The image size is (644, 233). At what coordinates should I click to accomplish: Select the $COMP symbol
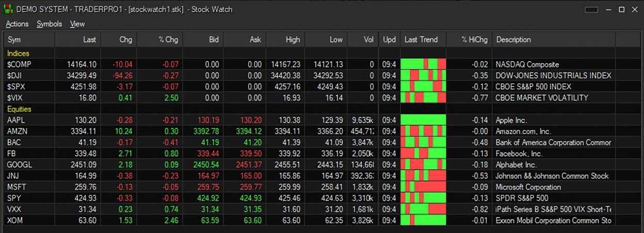coord(18,64)
